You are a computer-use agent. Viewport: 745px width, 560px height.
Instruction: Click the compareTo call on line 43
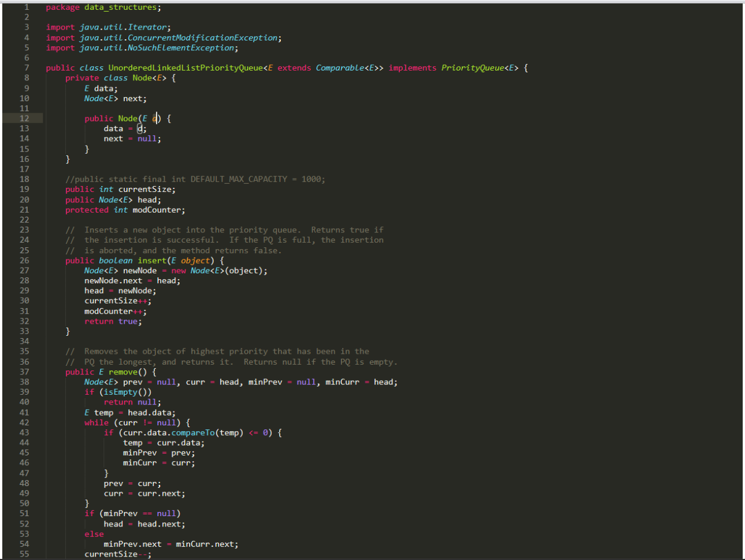[x=194, y=432]
